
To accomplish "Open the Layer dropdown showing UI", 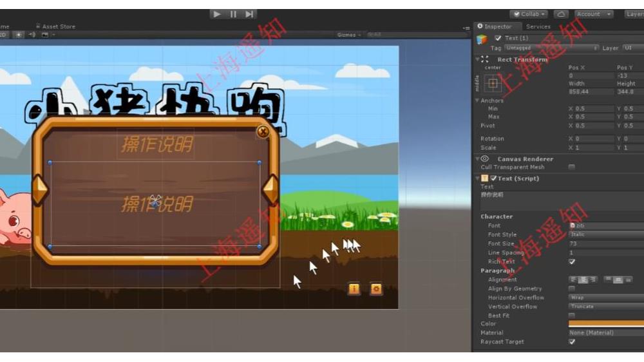I will click(633, 48).
